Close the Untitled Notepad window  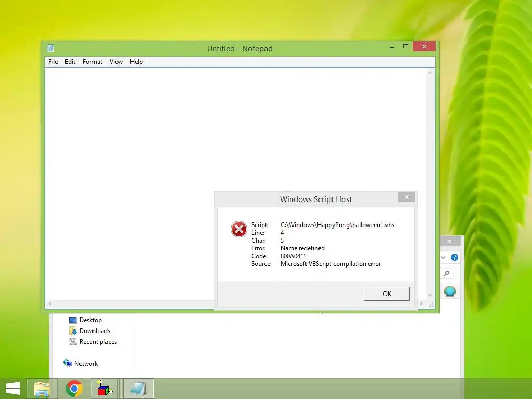click(424, 46)
